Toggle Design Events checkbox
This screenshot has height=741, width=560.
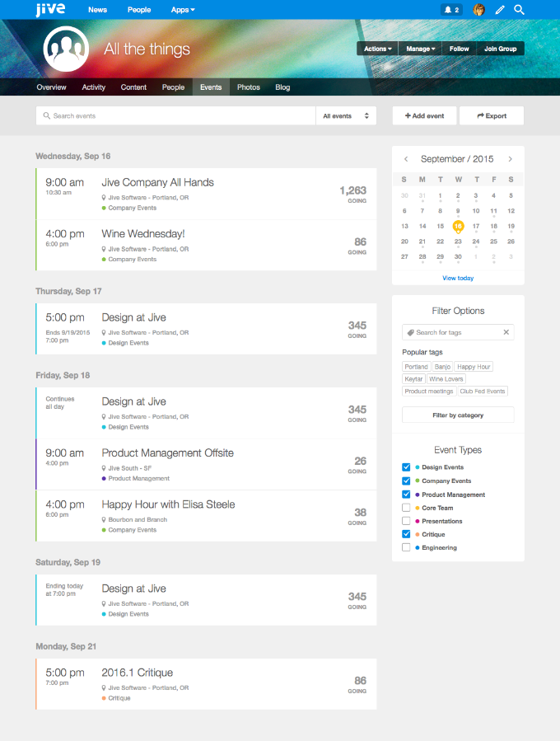[406, 467]
